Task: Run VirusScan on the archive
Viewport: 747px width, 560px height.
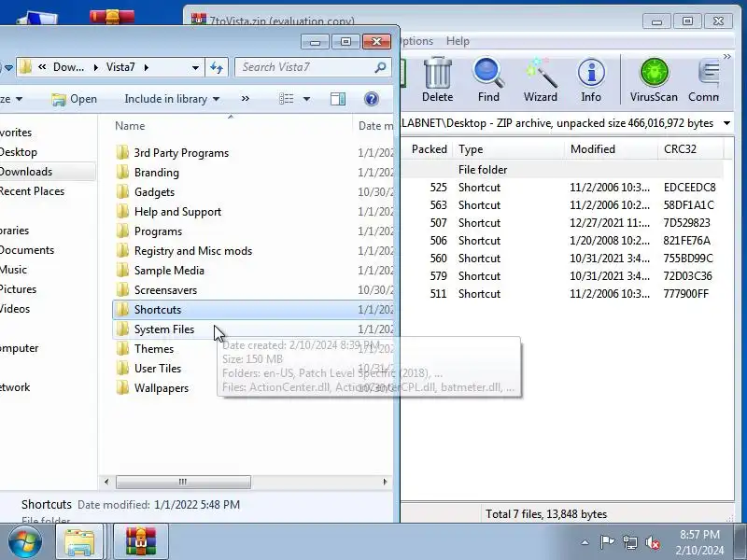Action: 654,80
